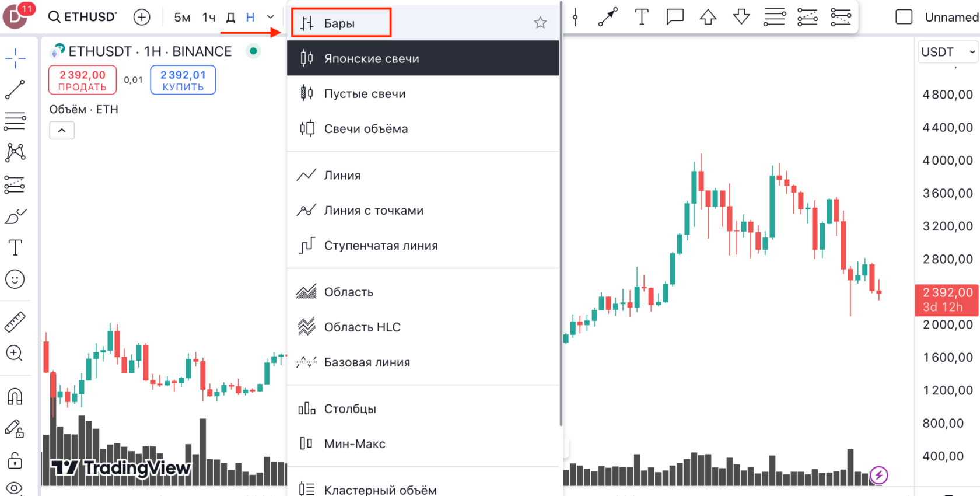Select the brush drawing tool
This screenshot has height=496, width=980.
(x=15, y=216)
